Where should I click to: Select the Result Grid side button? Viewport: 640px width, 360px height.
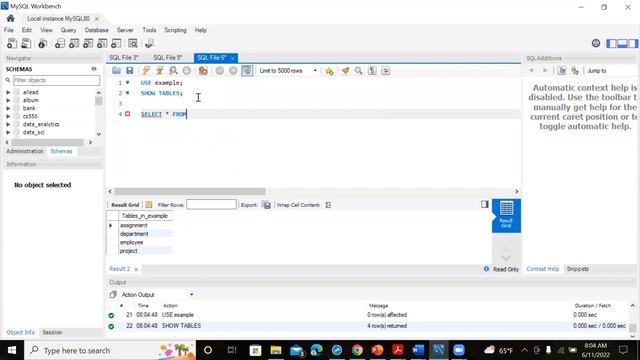(x=506, y=216)
